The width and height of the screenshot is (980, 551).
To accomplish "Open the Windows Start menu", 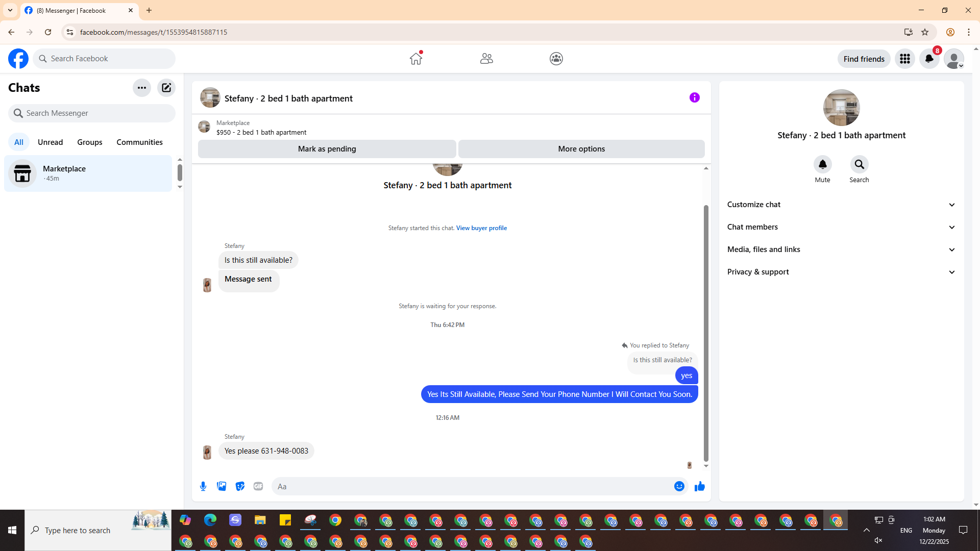I will 12,530.
